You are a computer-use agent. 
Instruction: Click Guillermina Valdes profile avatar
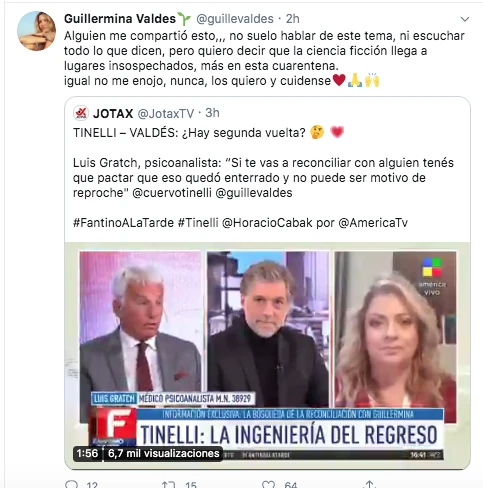tap(36, 31)
